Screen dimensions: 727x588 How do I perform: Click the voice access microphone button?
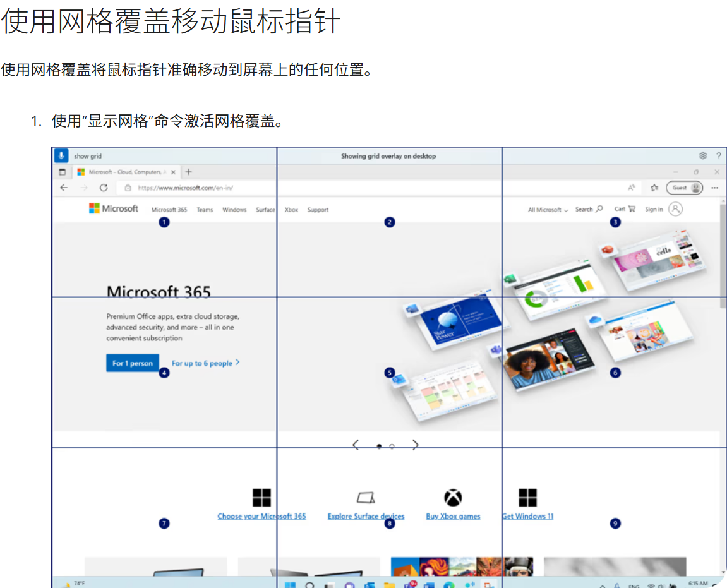61,156
